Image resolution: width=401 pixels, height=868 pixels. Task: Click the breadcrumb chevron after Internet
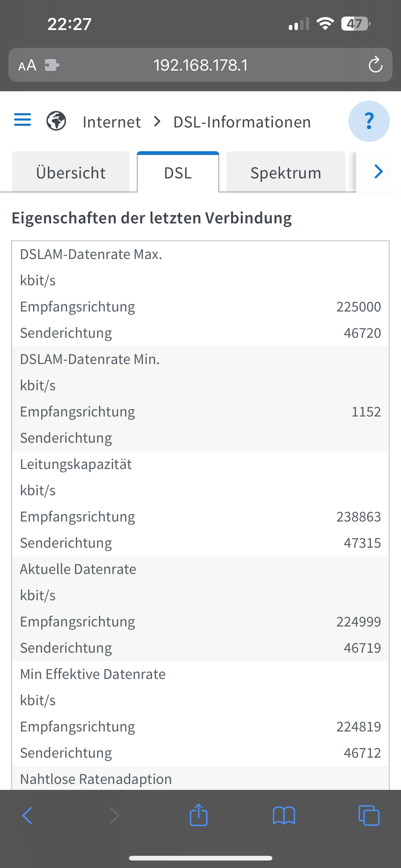coord(157,121)
